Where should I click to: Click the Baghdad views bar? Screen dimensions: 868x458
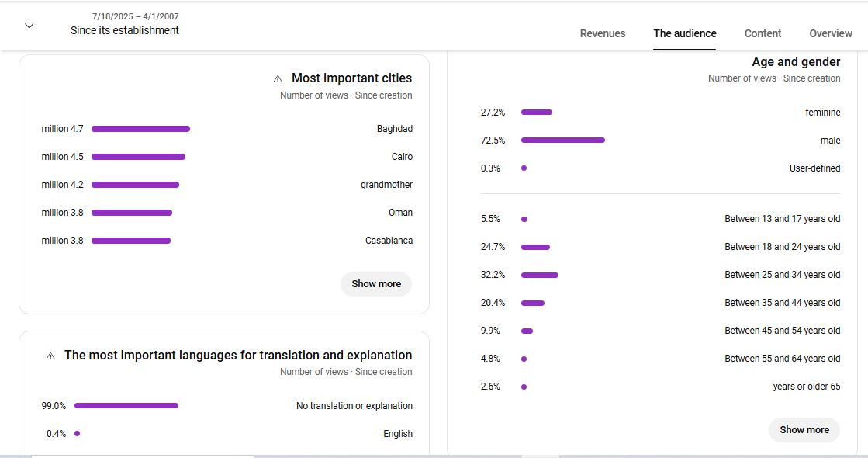coord(140,129)
